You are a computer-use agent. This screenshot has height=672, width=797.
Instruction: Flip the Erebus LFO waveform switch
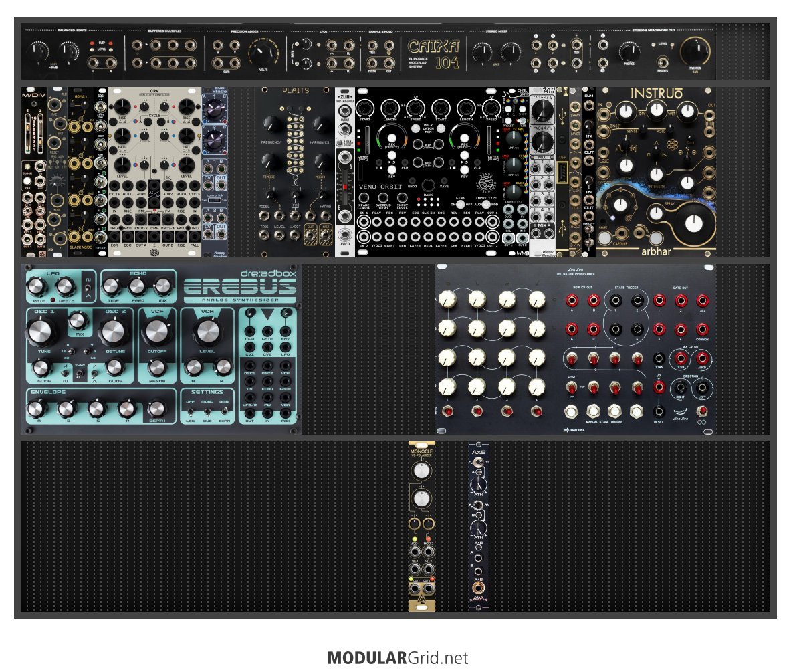coord(88,289)
